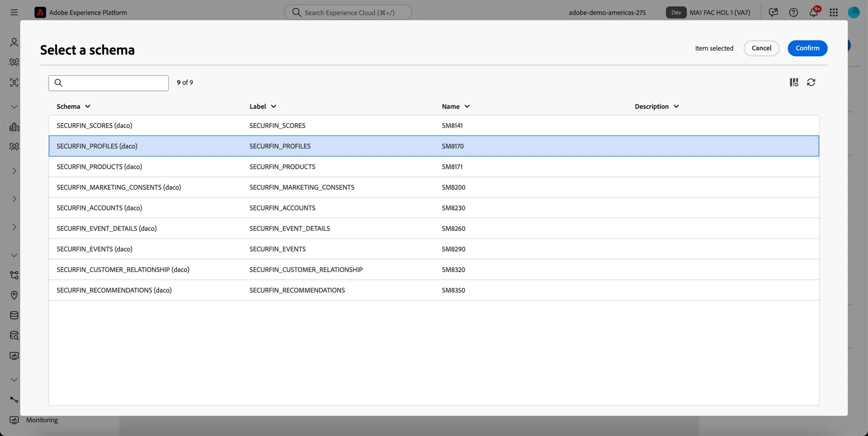Open the app switcher grid

coord(834,13)
